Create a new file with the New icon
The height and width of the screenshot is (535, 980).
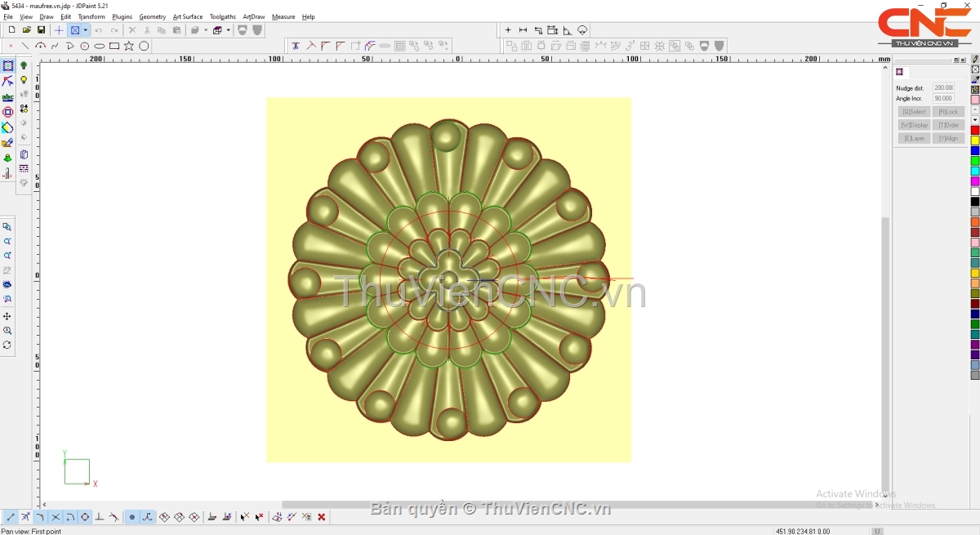(x=11, y=30)
